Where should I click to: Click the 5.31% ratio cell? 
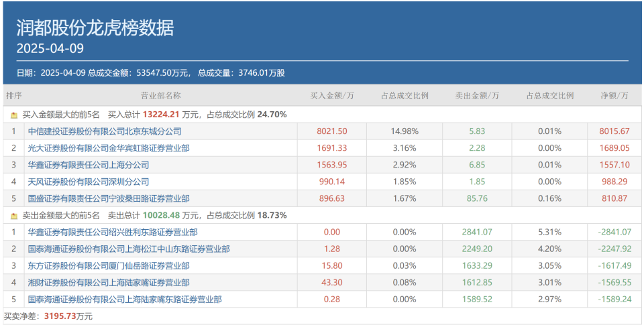549,233
